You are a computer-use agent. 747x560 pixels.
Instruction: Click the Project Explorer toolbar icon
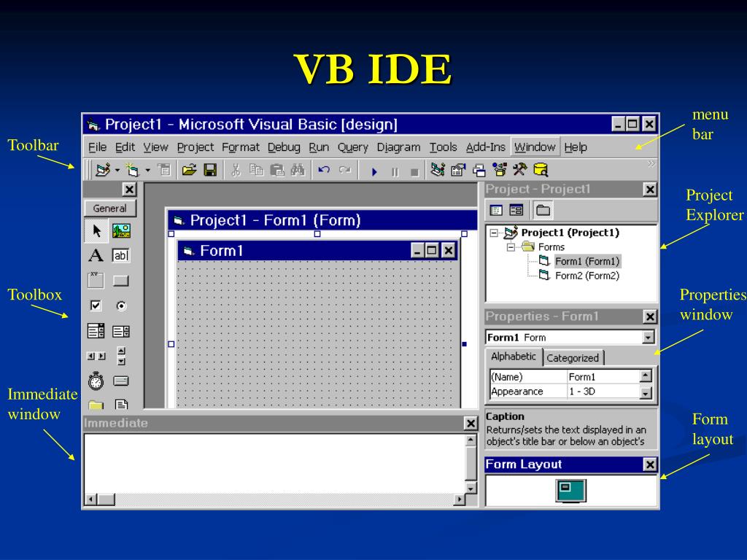[x=438, y=169]
